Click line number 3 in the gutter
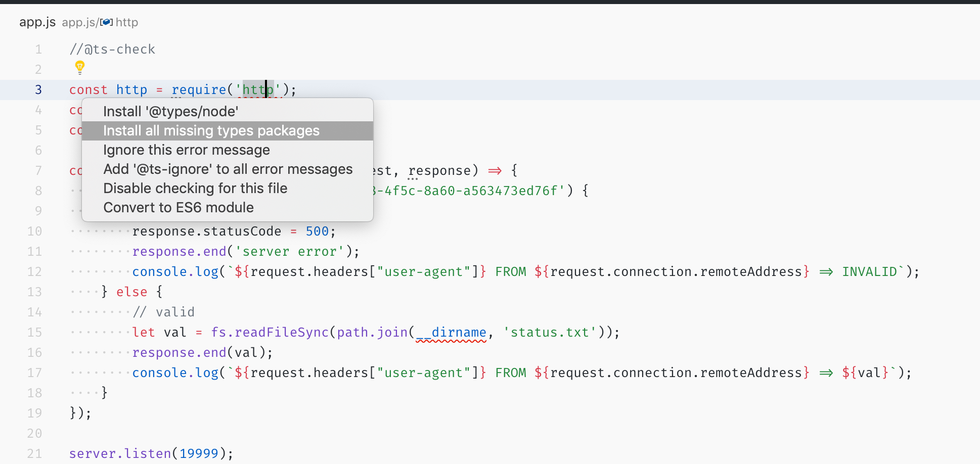 click(38, 89)
